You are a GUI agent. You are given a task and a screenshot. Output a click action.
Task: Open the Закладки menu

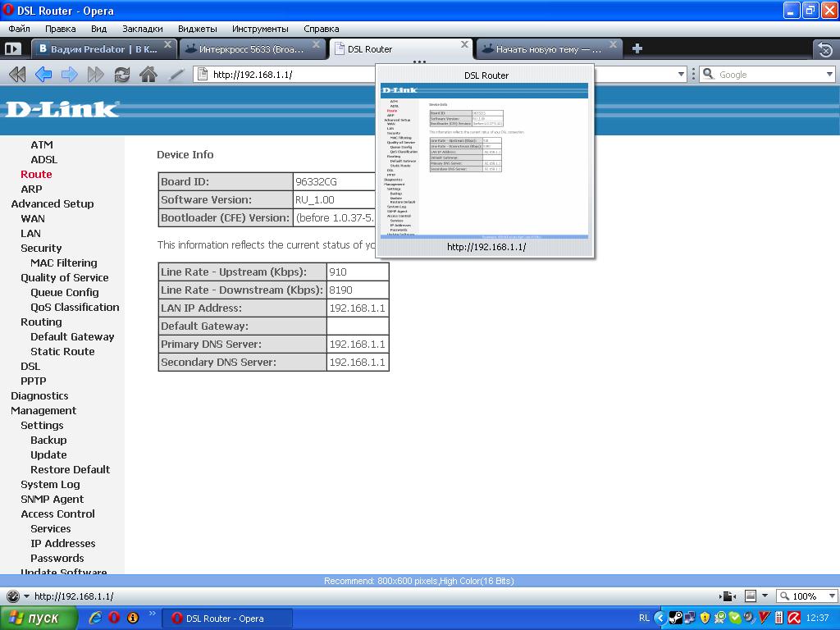tap(142, 29)
